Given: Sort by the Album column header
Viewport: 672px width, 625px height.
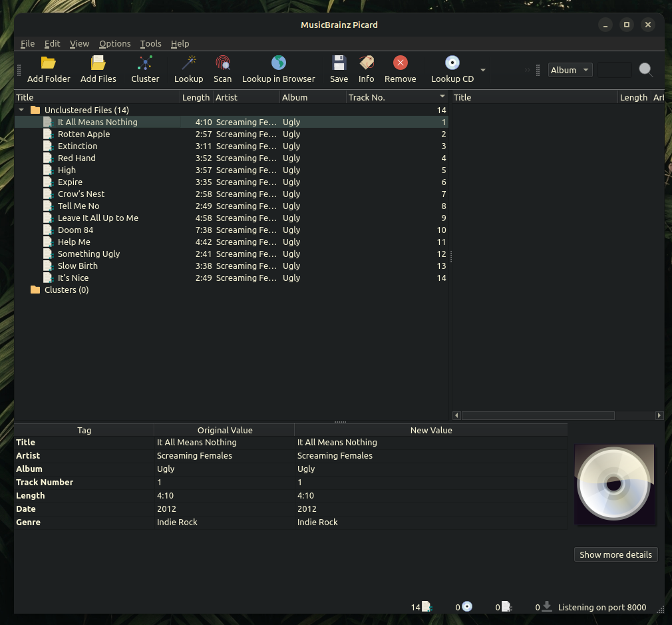Looking at the screenshot, I should [x=313, y=97].
